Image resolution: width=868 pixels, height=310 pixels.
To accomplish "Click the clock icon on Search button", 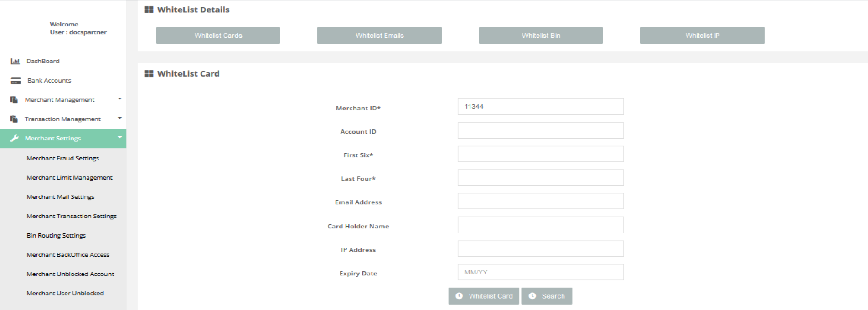I will (532, 296).
